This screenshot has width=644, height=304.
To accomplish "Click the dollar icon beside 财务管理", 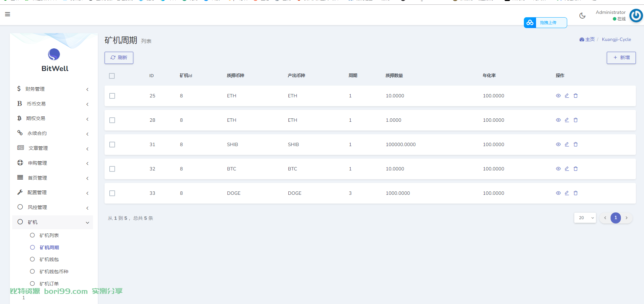I will (x=19, y=89).
